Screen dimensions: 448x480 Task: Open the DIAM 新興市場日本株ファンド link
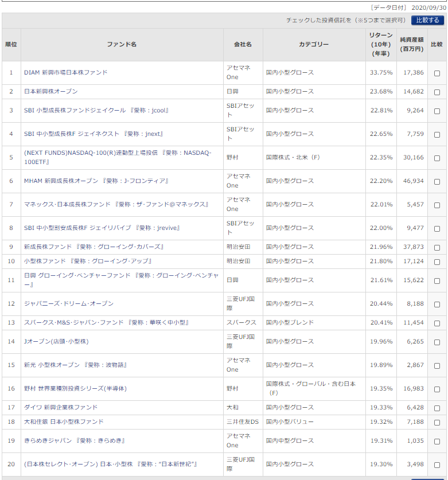point(66,73)
